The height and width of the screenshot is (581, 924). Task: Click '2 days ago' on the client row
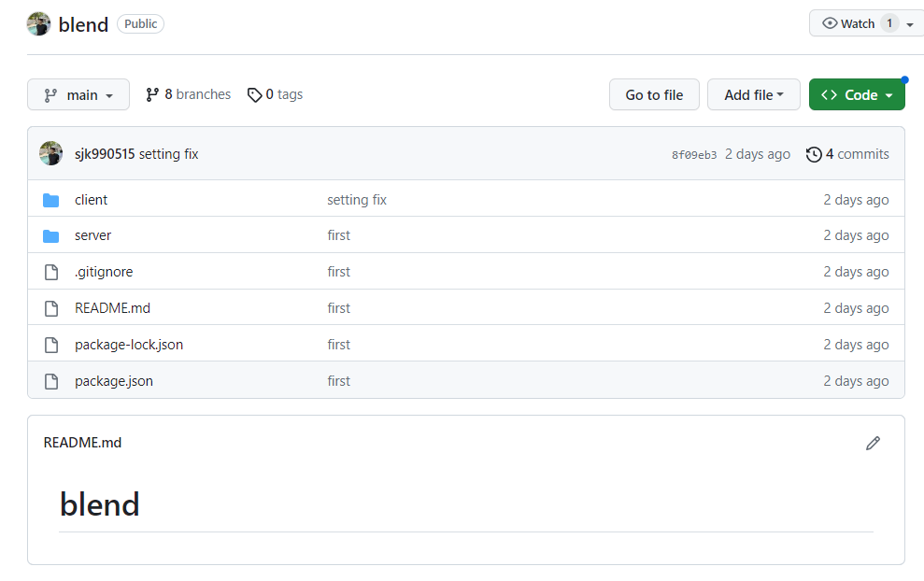[856, 200]
